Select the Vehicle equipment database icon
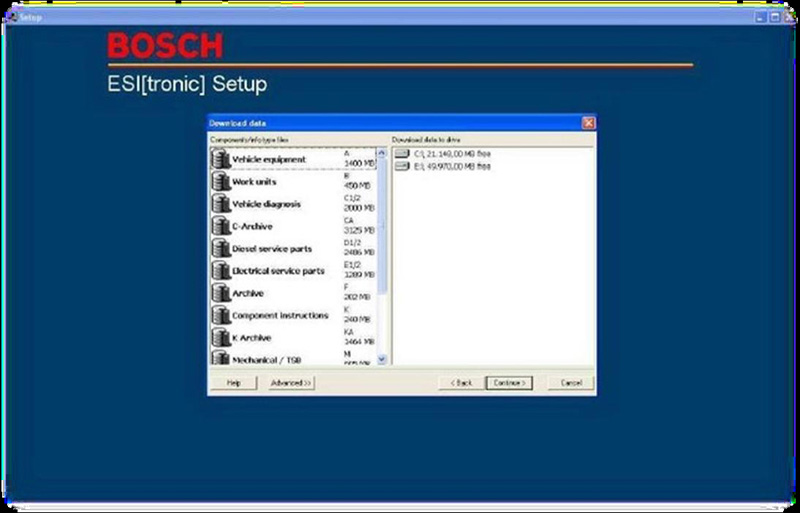 point(220,160)
